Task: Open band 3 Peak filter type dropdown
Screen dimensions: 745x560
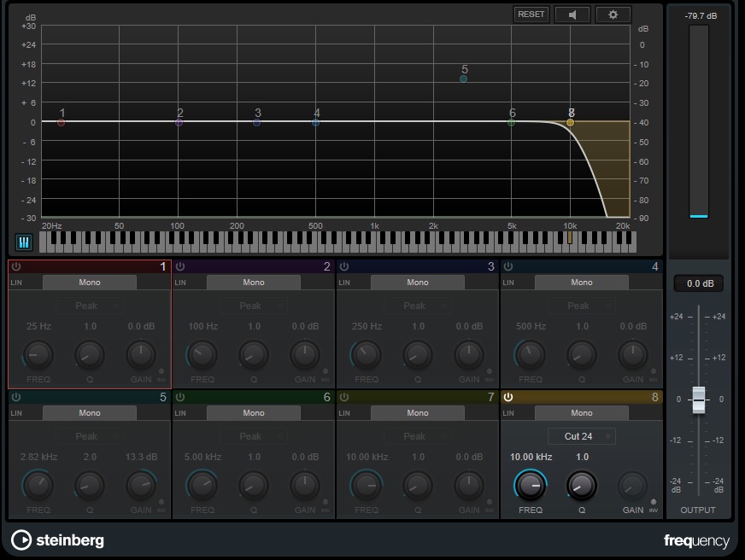Action: (418, 306)
